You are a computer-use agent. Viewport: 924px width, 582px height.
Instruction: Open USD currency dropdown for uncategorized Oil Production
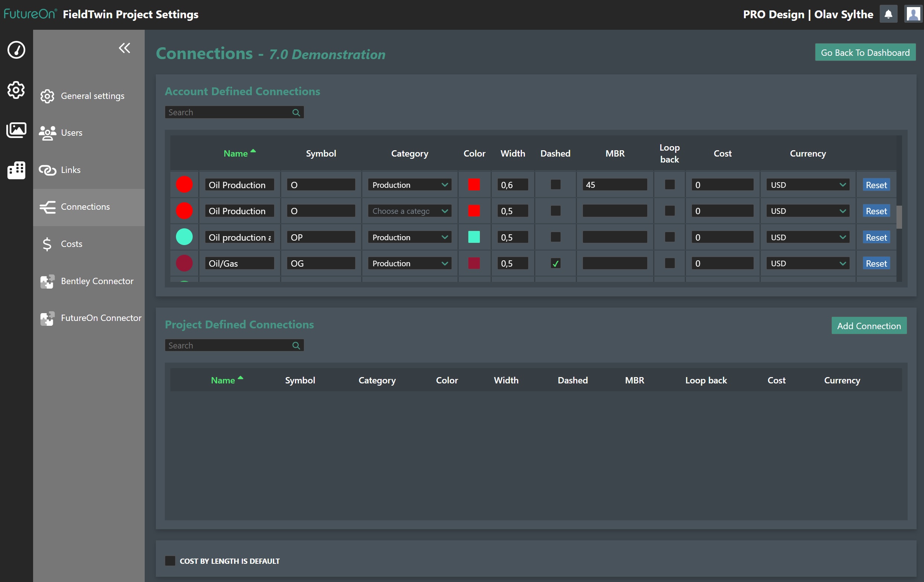[808, 210]
